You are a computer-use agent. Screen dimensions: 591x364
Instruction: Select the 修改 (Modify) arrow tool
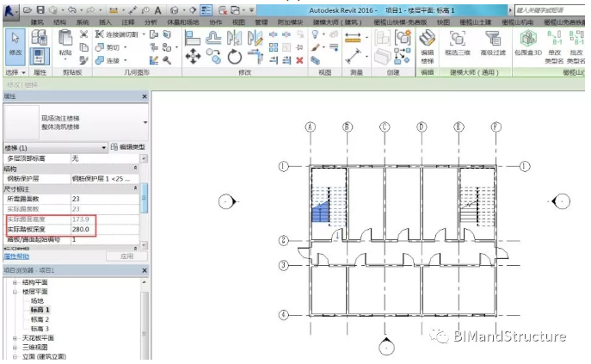pos(15,46)
